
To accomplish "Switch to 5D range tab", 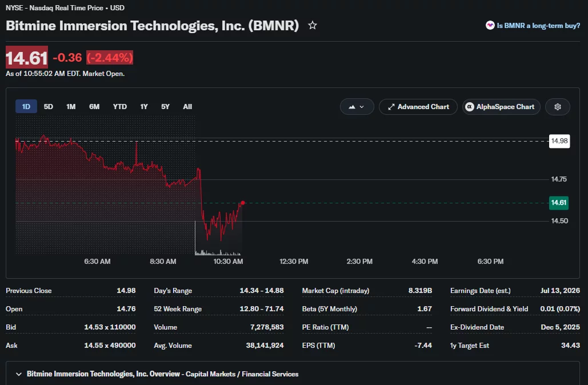I will [49, 106].
